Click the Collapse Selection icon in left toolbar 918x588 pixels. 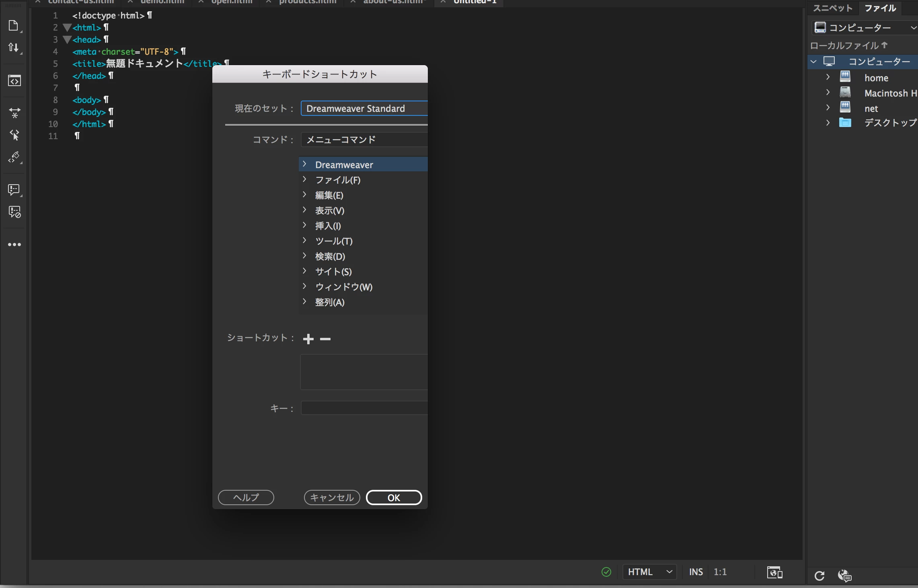[x=14, y=113]
